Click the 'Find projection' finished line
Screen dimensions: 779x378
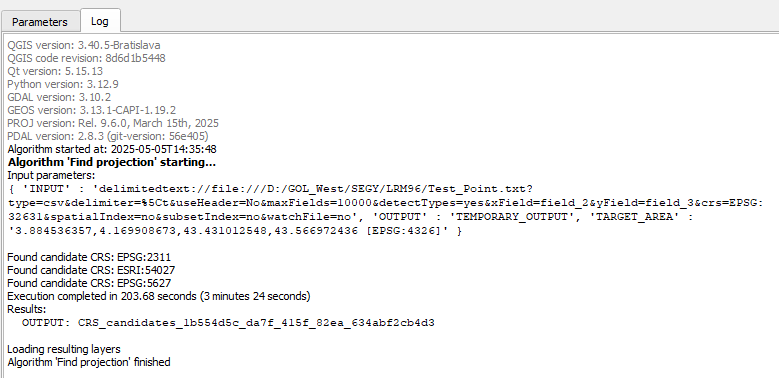pyautogui.click(x=88, y=362)
